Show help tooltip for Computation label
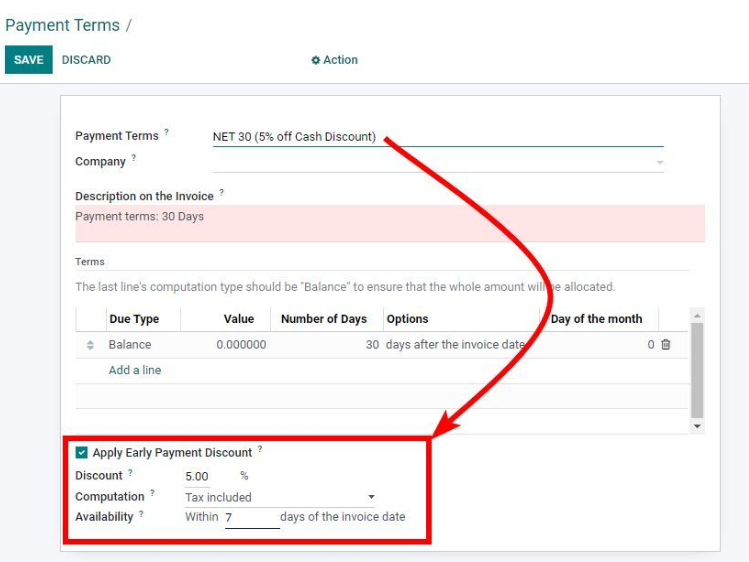 click(152, 493)
